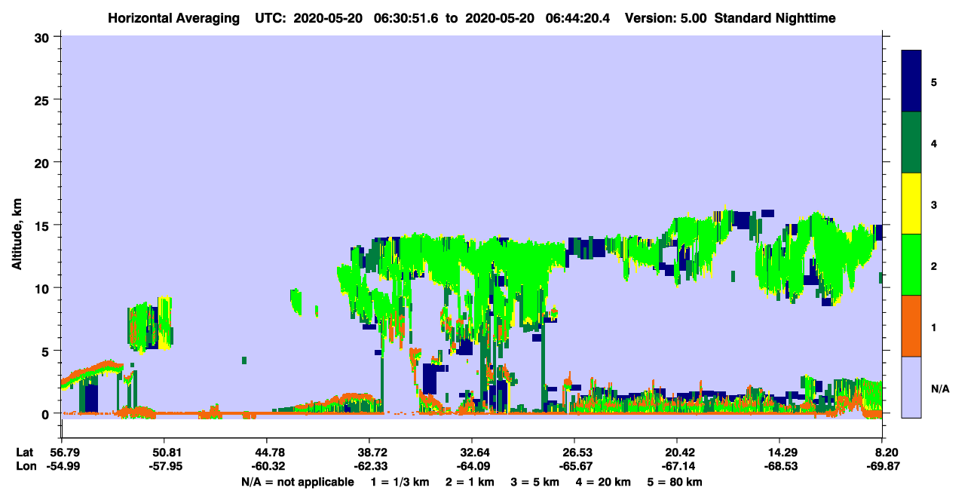The height and width of the screenshot is (503, 980).
Task: Click the longitude value -60.32
Action: click(x=267, y=467)
